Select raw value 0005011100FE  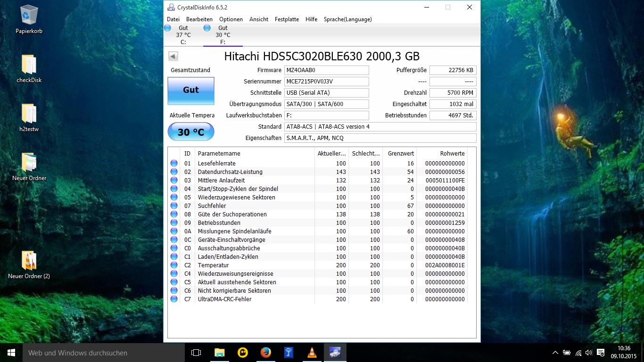tap(445, 181)
